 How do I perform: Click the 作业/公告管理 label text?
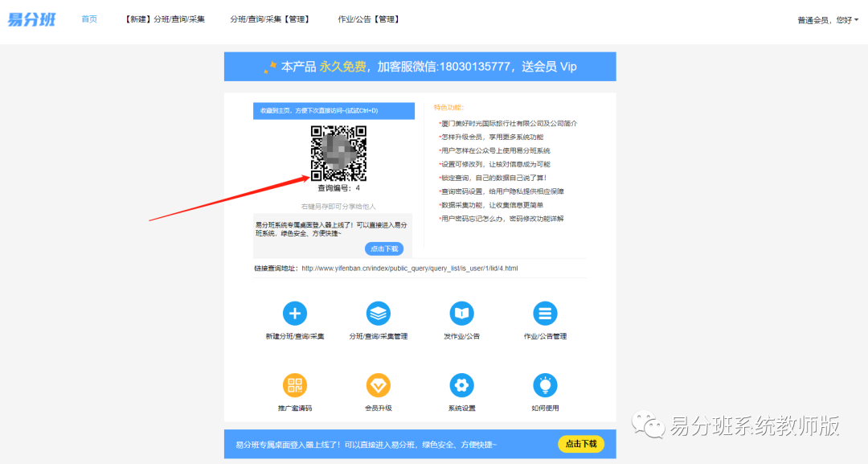545,336
